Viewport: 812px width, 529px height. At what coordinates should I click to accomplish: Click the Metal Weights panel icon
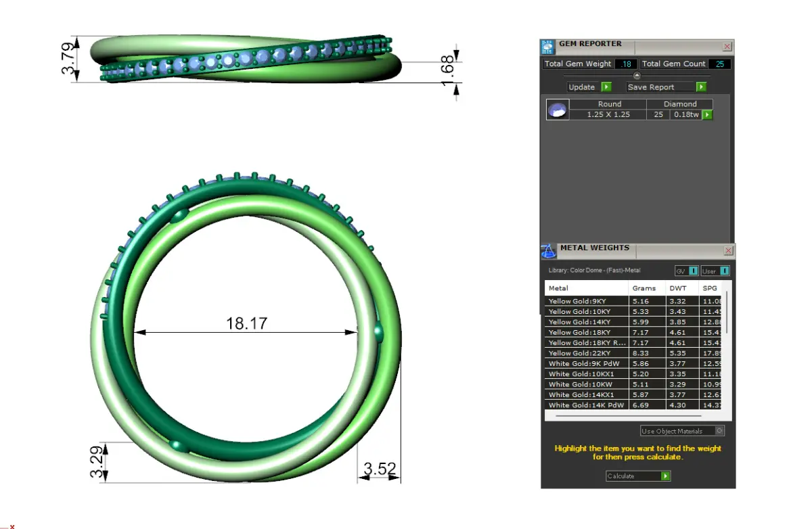548,251
